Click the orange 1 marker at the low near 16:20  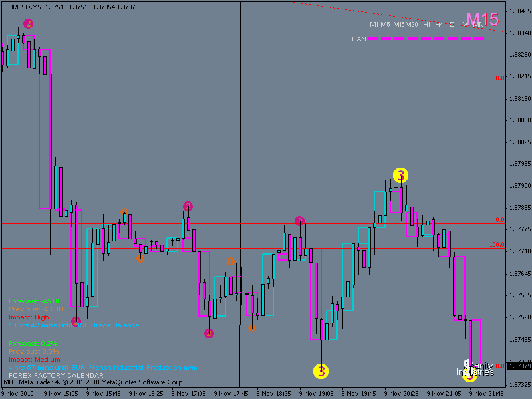pyautogui.click(x=140, y=259)
